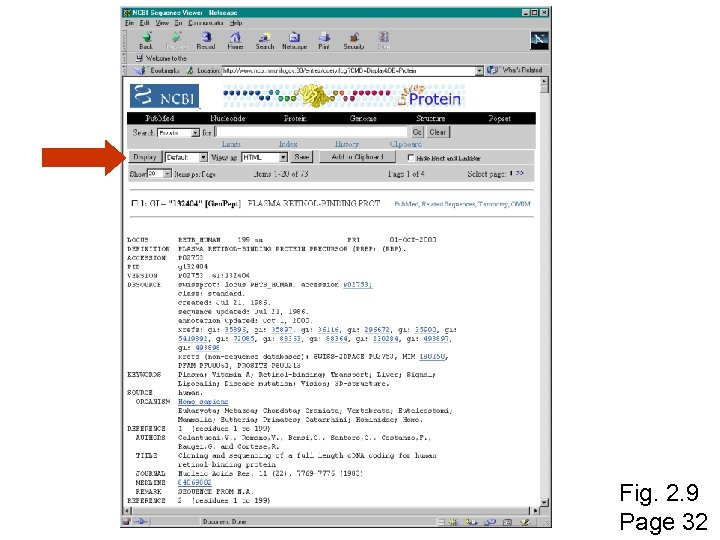The image size is (720, 540).
Task: Go to Home via toolbar icon
Action: coord(235,40)
